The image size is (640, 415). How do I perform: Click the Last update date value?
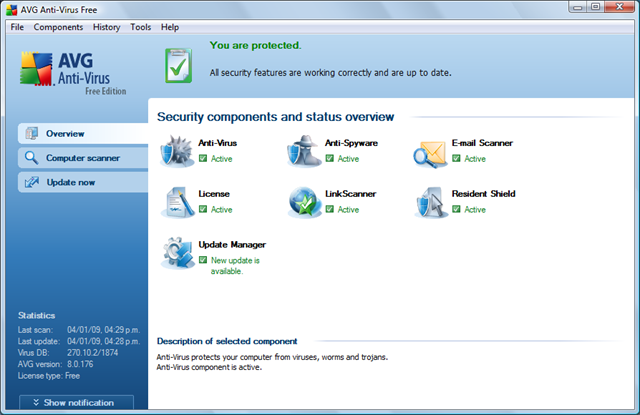(103, 341)
